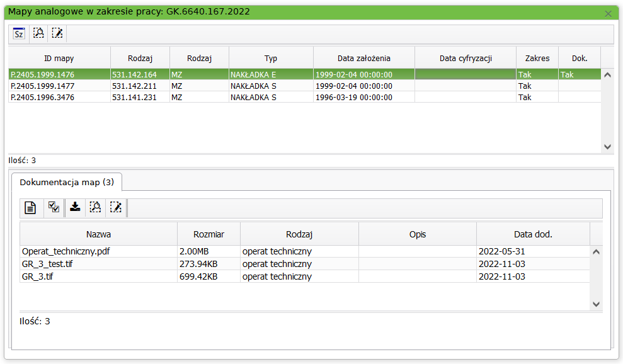This screenshot has height=364, width=623.
Task: Close the Mapy analogowe window
Action: tap(608, 13)
